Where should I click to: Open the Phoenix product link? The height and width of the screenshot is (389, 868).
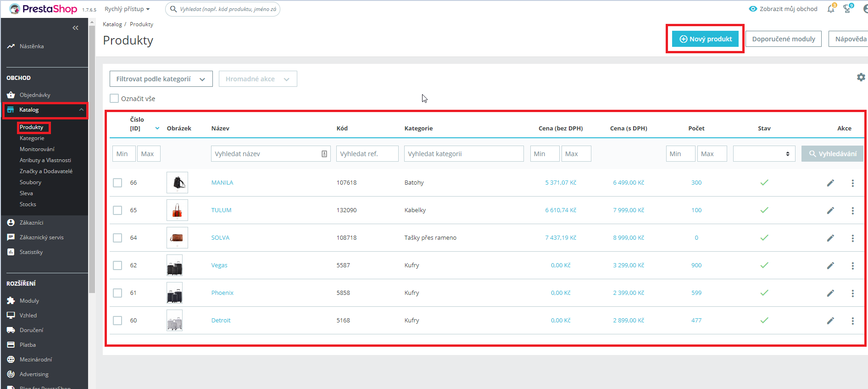[x=223, y=293]
